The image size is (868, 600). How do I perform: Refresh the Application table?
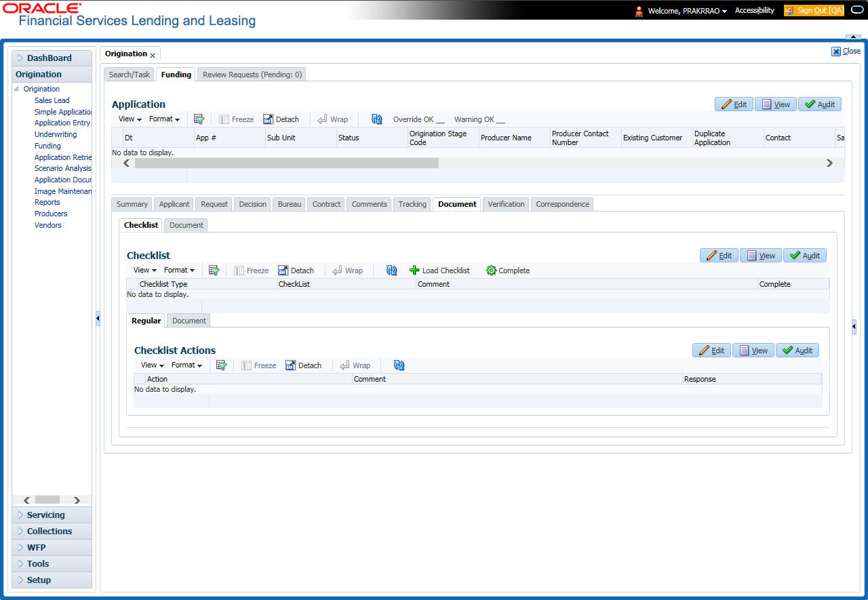pos(377,119)
